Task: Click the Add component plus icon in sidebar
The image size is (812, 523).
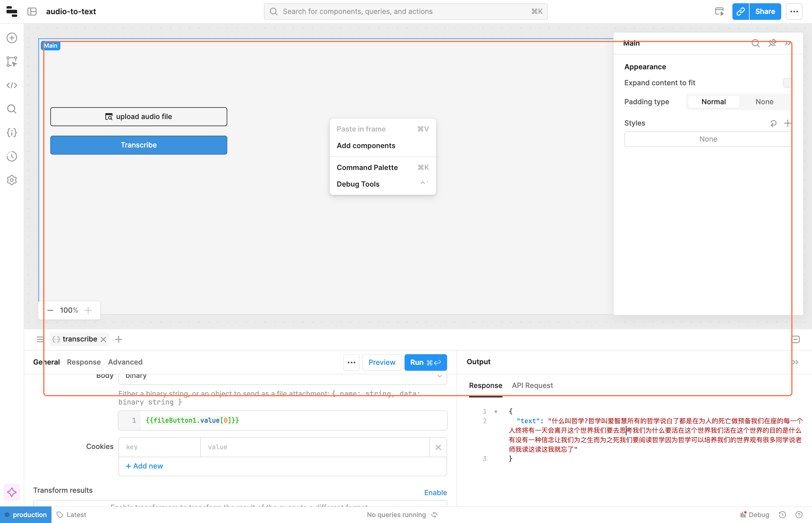Action: (x=12, y=38)
